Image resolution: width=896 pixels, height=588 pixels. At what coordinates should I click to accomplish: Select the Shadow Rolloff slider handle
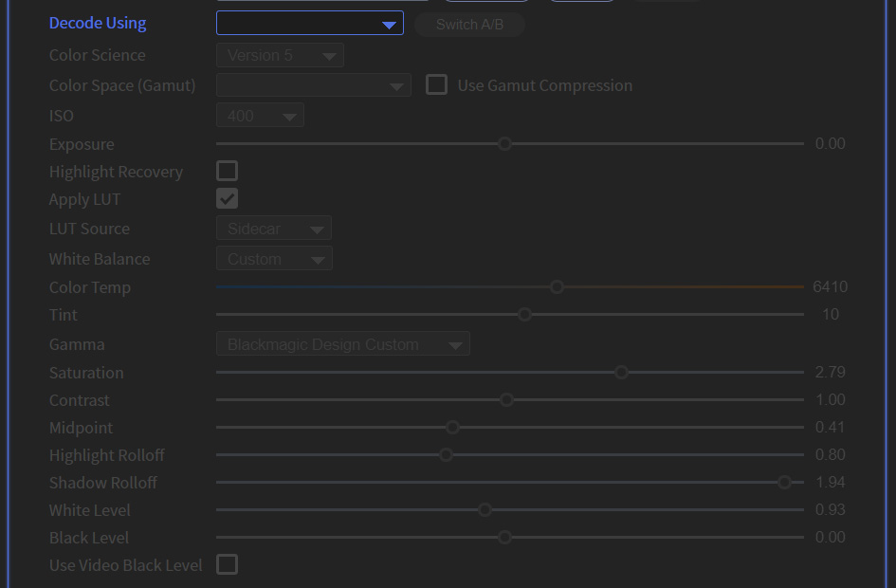tap(784, 482)
